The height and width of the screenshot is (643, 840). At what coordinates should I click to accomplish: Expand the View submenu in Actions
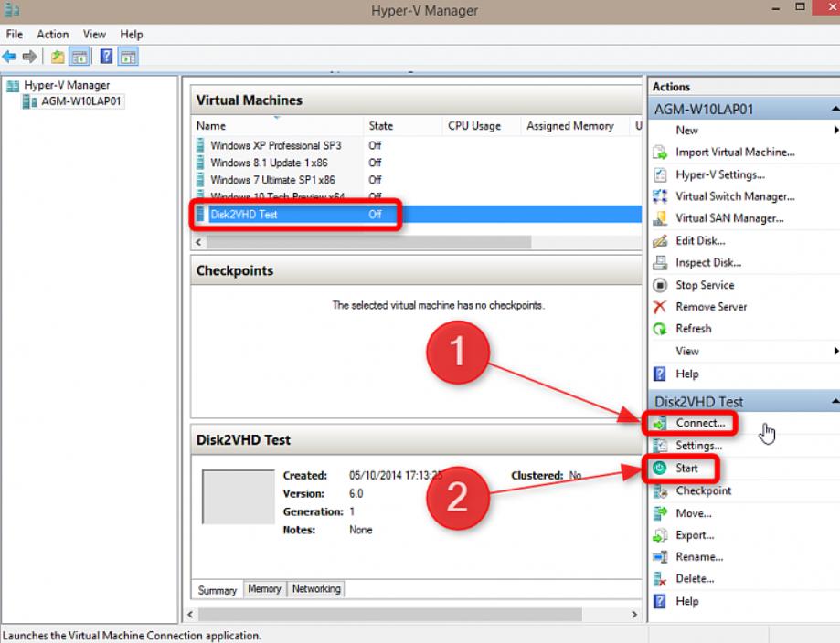coord(835,352)
